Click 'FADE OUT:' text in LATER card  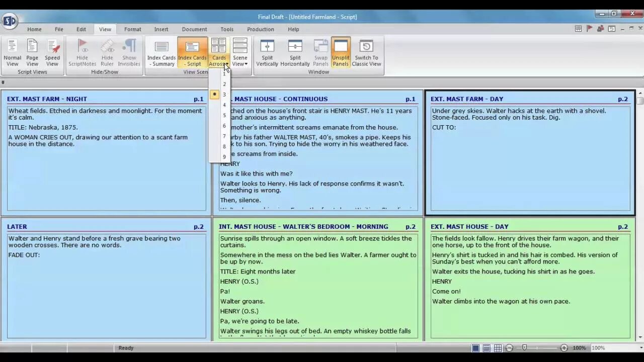tap(24, 255)
